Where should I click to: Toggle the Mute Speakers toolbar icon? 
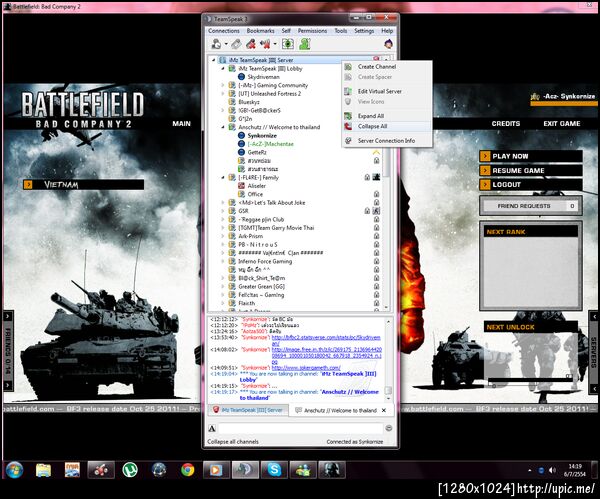tap(265, 44)
